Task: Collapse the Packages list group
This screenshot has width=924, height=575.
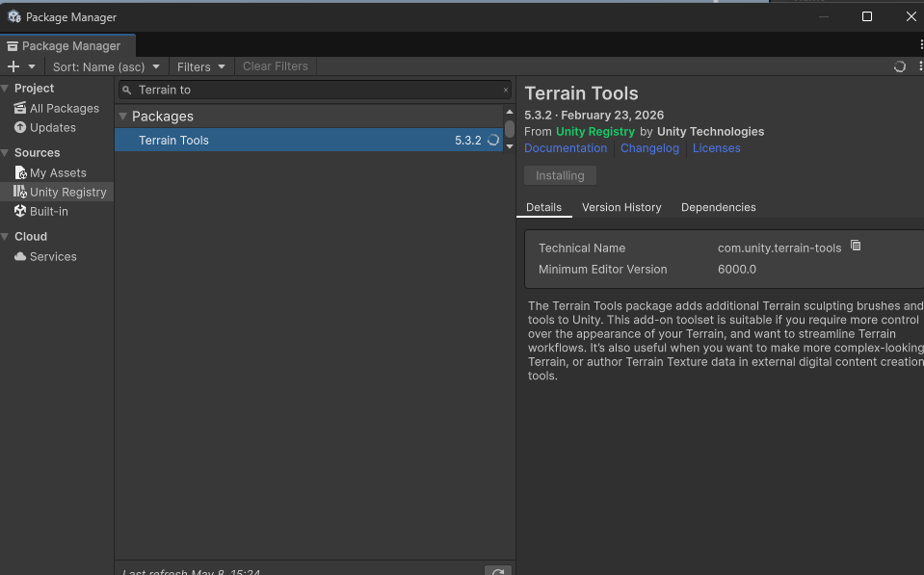Action: pos(123,117)
